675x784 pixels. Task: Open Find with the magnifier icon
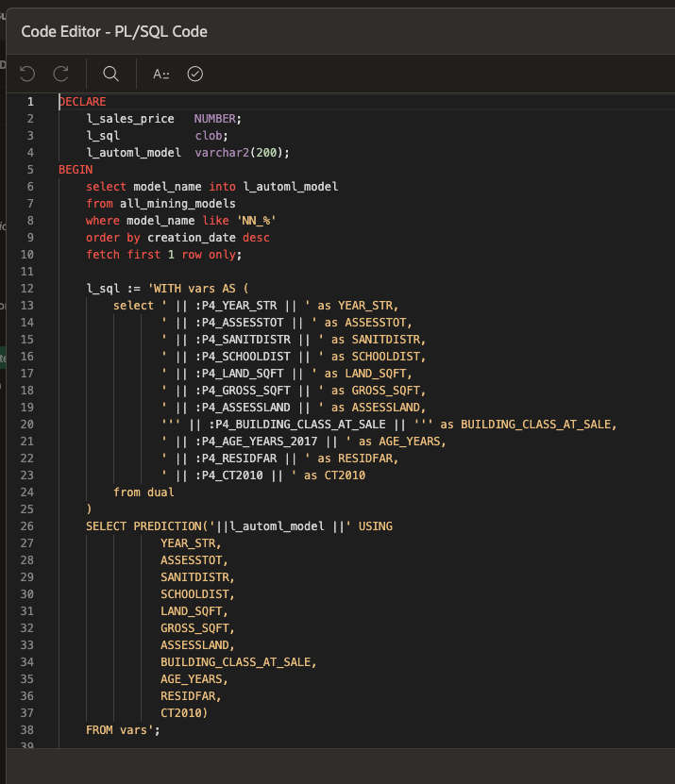pos(110,74)
